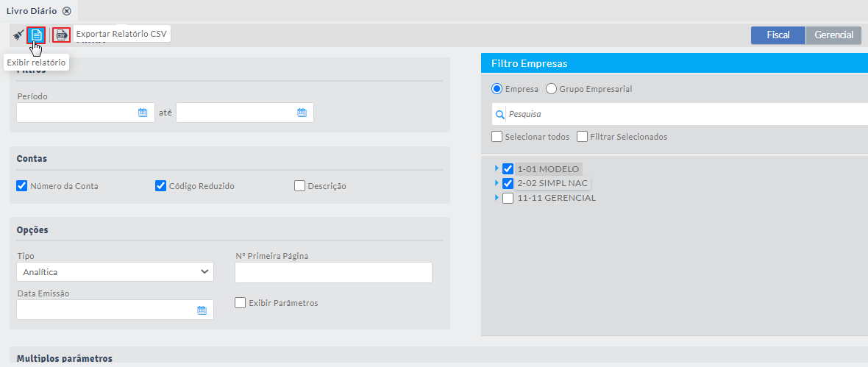Screen dimensions: 868x367
Task: Click the Pesquisa search box
Action: click(680, 114)
